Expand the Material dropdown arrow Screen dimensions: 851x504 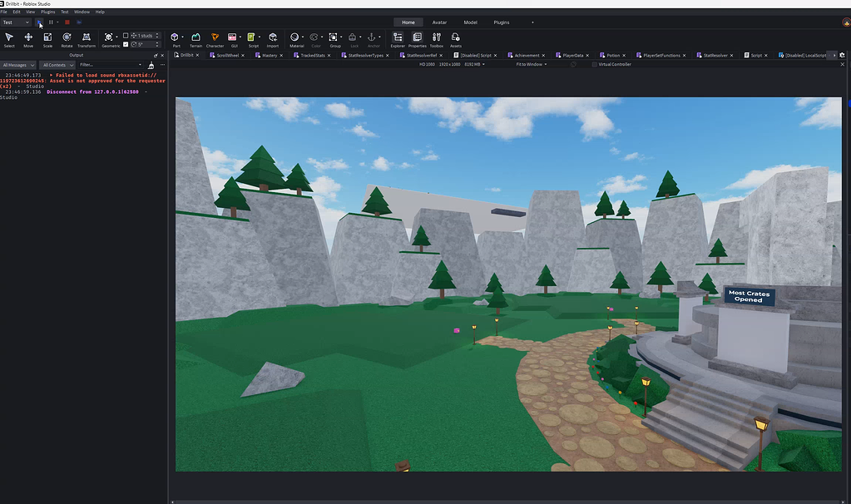(x=302, y=37)
